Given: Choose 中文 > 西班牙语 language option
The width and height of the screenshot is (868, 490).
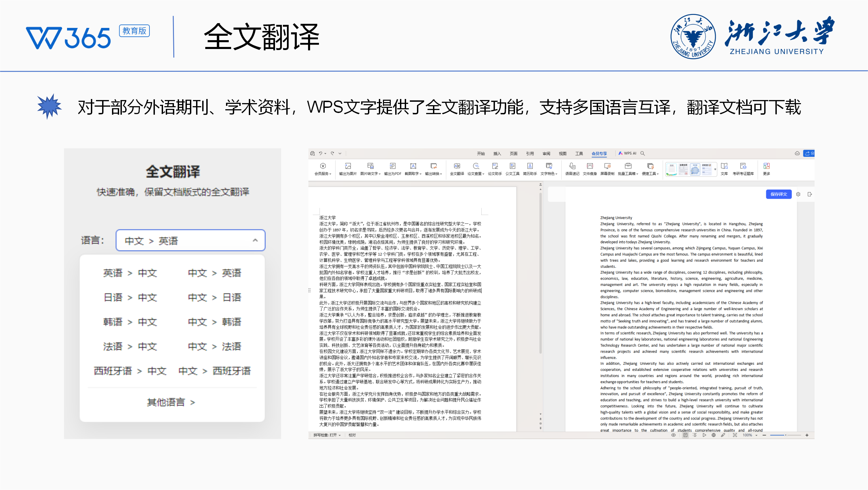Looking at the screenshot, I should coord(214,371).
